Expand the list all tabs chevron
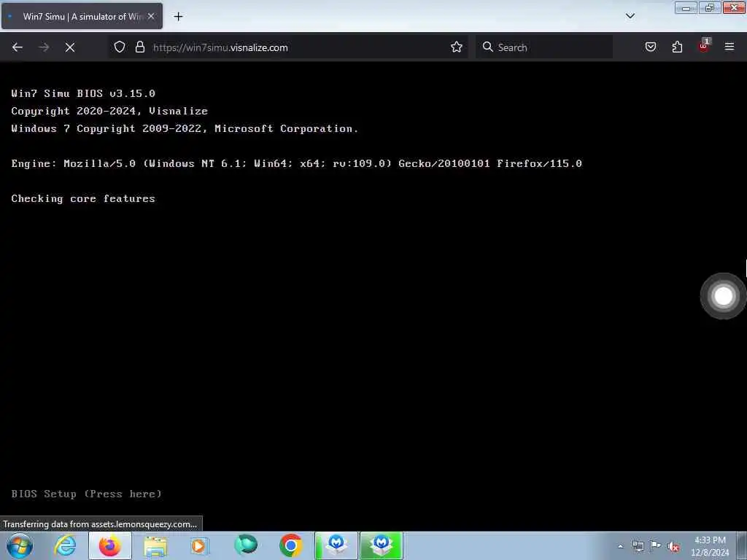 (x=630, y=16)
